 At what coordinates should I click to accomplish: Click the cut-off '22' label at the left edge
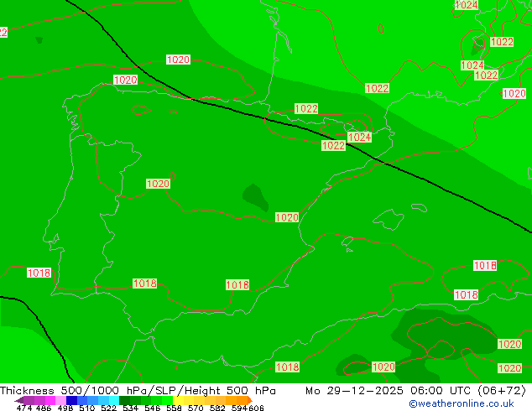(3, 33)
